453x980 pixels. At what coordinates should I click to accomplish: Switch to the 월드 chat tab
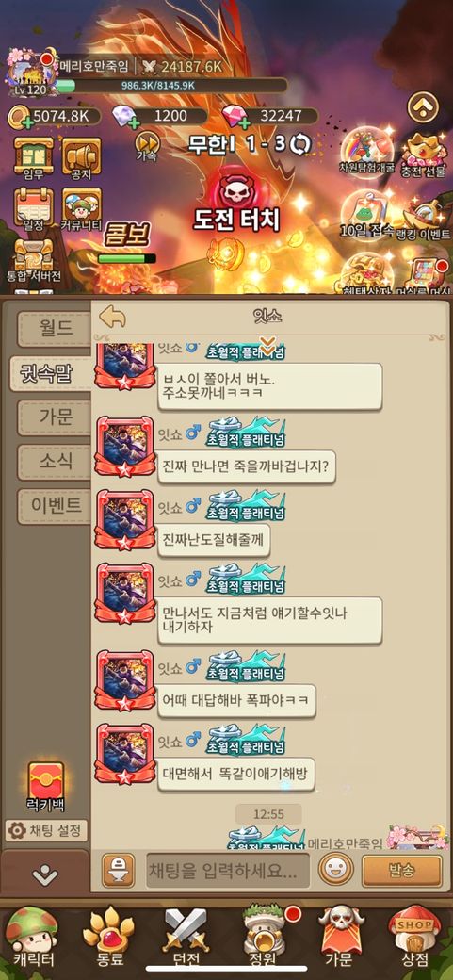[x=55, y=329]
